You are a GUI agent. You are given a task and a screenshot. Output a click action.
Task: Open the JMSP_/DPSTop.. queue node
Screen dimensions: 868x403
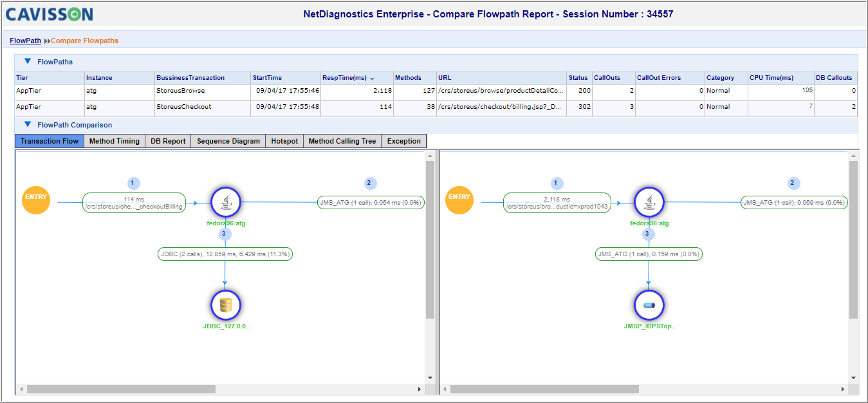tap(649, 305)
